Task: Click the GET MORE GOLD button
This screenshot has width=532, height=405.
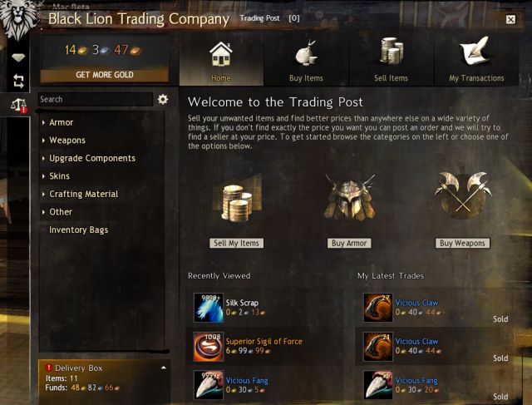Action: coord(105,75)
